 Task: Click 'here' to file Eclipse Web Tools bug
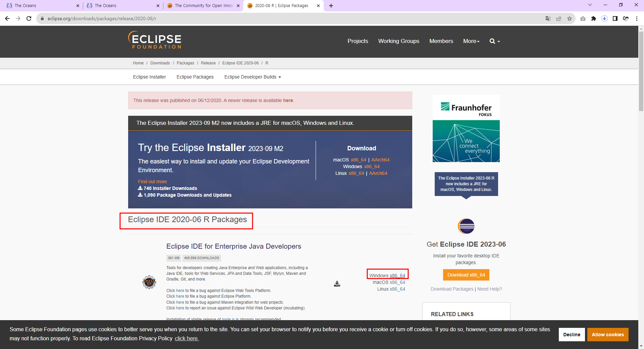[180, 291]
